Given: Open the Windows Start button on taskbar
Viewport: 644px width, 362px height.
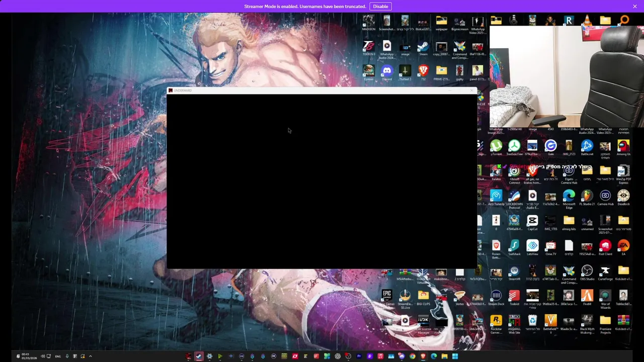Looking at the screenshot, I should [455, 356].
